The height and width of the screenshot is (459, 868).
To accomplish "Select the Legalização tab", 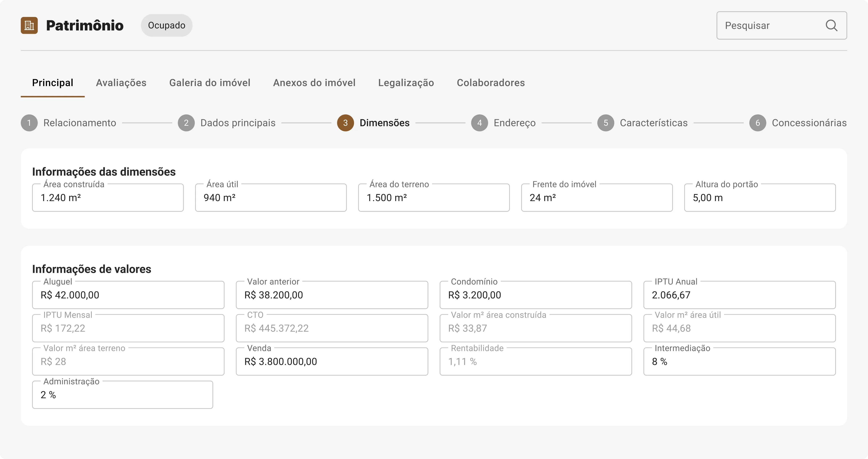I will tap(406, 83).
